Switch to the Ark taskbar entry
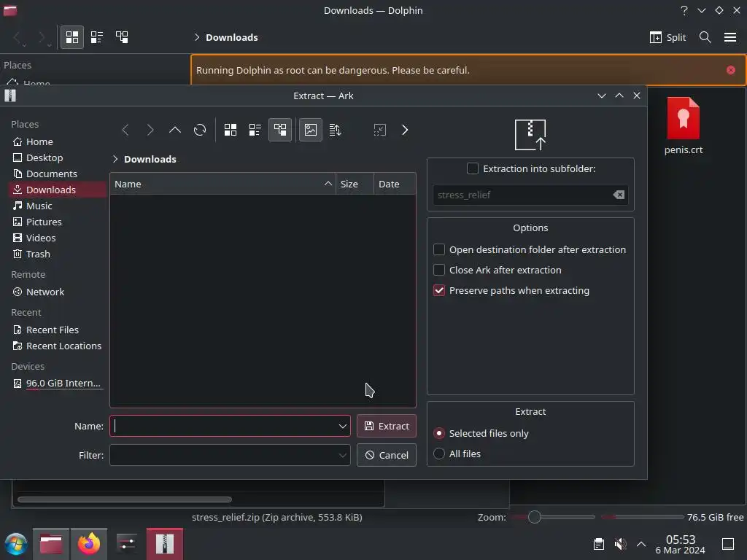747x560 pixels. point(164,544)
